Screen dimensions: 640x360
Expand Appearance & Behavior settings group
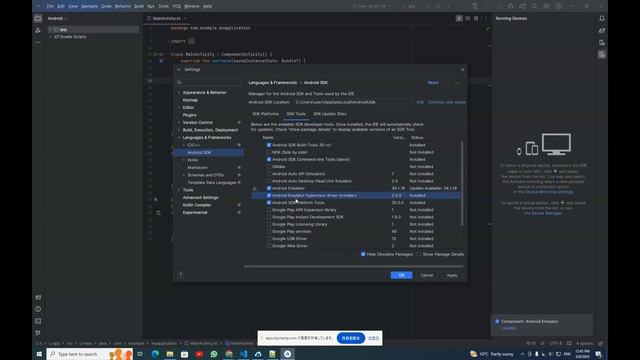tap(179, 93)
